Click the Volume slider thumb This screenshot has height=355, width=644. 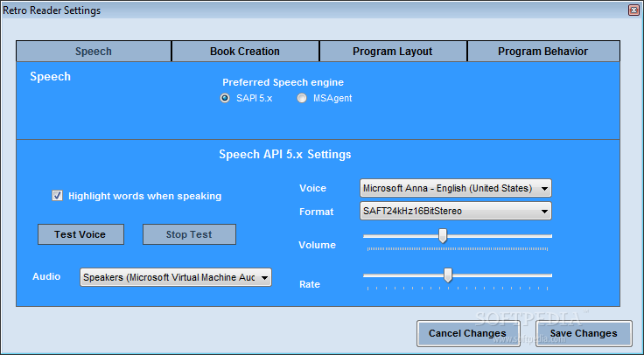[x=443, y=236]
